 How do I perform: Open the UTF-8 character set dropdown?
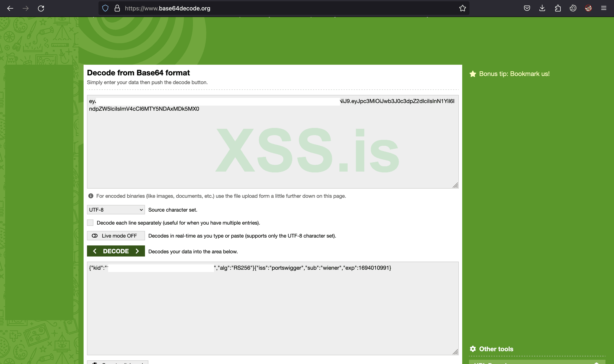click(x=116, y=210)
